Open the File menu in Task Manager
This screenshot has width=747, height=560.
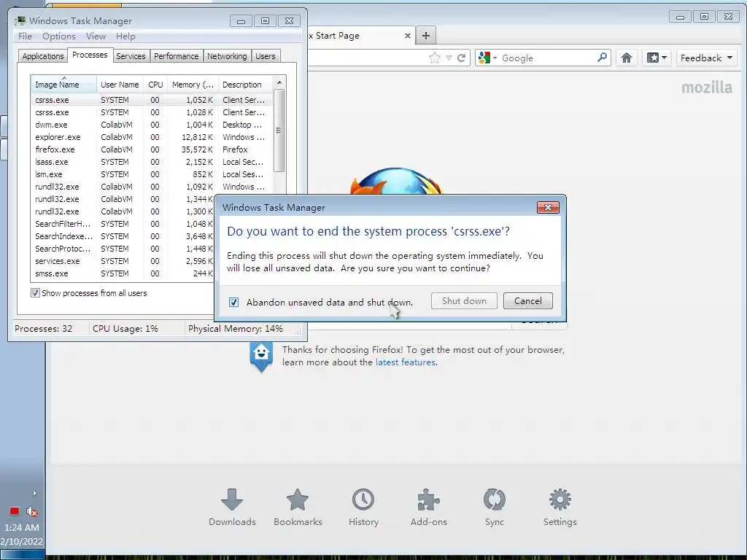[x=25, y=36]
